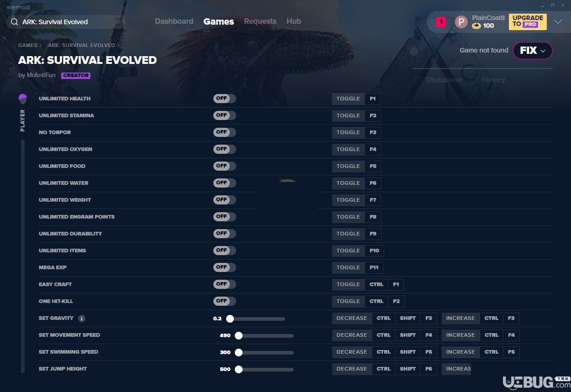Toggle Unlimited Stamina switch
571x392 pixels.
coord(224,115)
